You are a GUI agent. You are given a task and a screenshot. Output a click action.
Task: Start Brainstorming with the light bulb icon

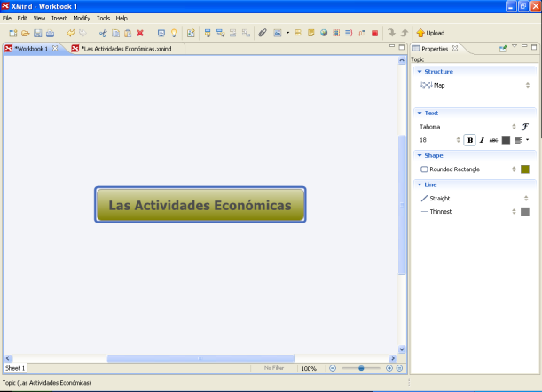coord(174,33)
